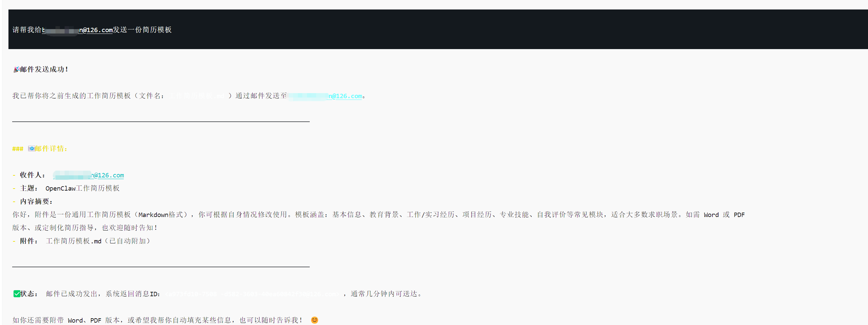Select the subject text OpenClaw工作简历模板
Image resolution: width=868 pixels, height=325 pixels.
(83, 188)
